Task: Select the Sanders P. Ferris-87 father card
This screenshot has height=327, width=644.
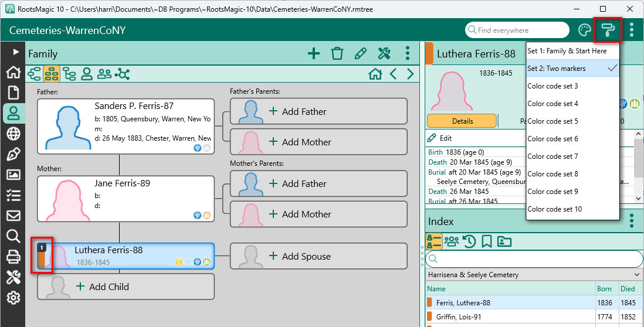Action: tap(126, 127)
